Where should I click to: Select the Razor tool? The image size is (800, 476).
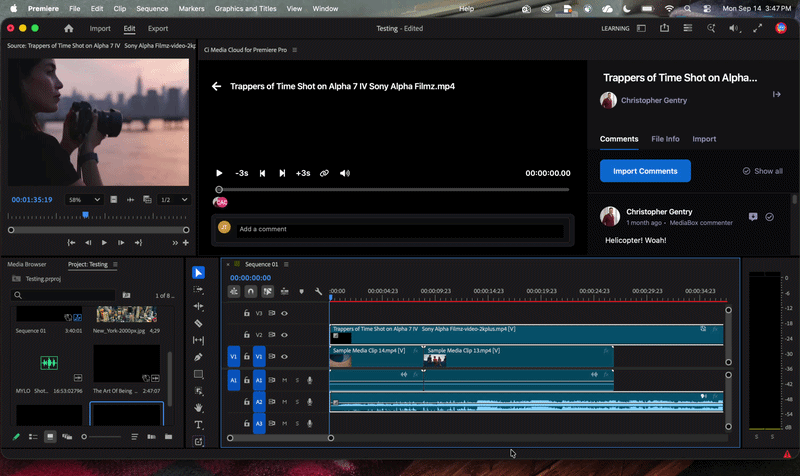[x=198, y=323]
